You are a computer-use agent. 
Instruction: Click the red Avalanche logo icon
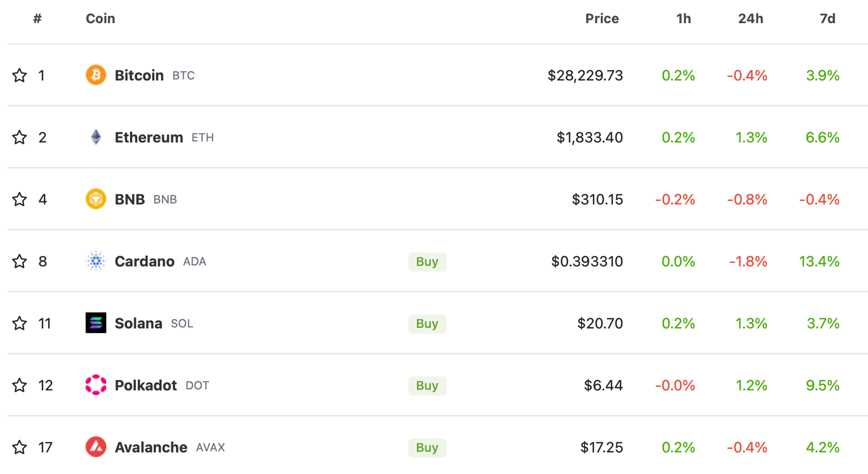(96, 447)
